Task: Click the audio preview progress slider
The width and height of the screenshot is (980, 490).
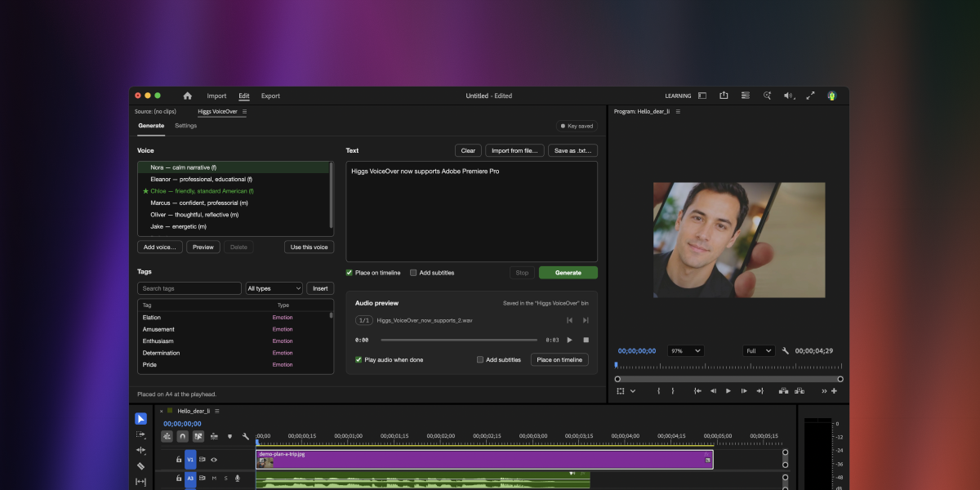Action: pos(459,340)
